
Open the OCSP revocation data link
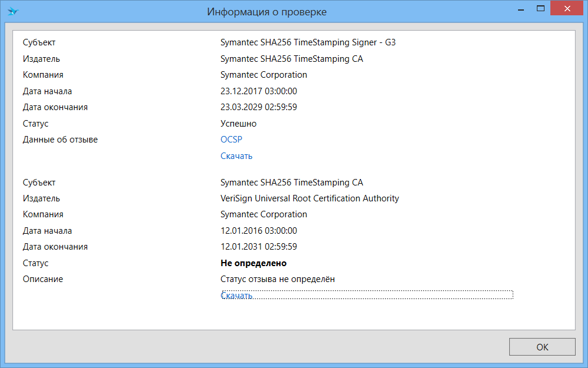pos(231,140)
